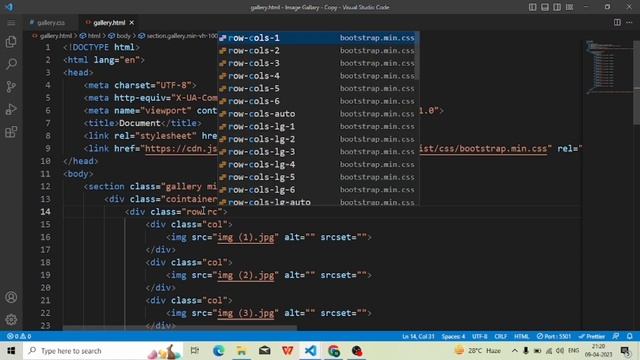Open Mail app from taskbar

(264, 351)
